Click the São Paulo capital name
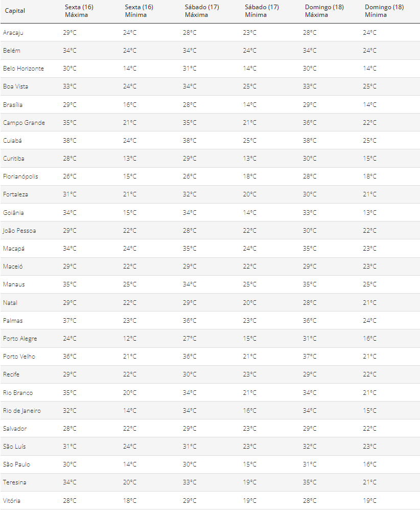420x510 pixels. coord(16,464)
